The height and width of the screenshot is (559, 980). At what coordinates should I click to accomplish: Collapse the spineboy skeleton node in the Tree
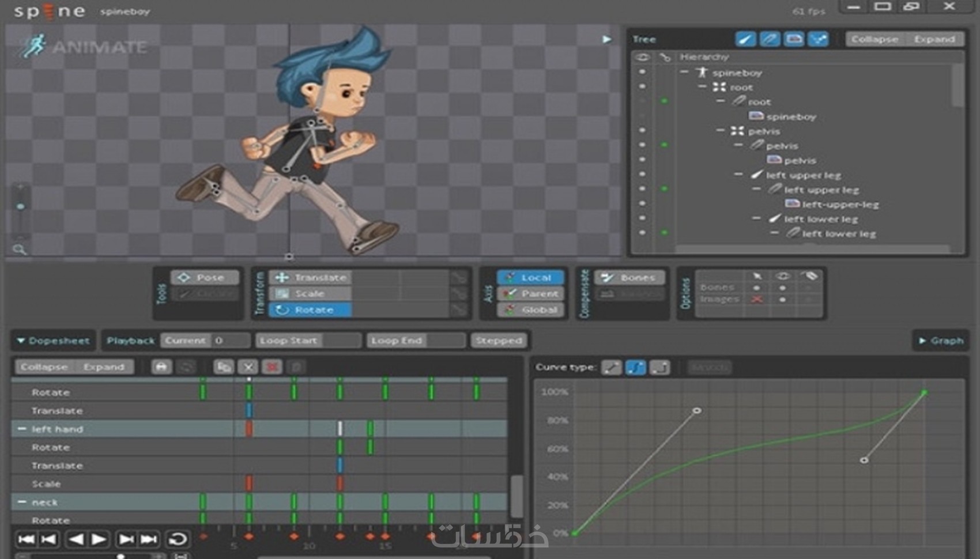pos(684,72)
